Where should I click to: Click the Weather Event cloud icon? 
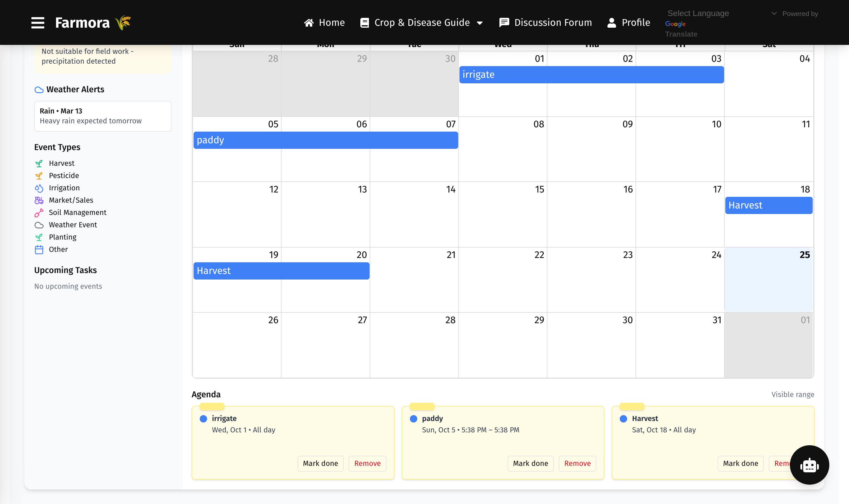click(39, 225)
